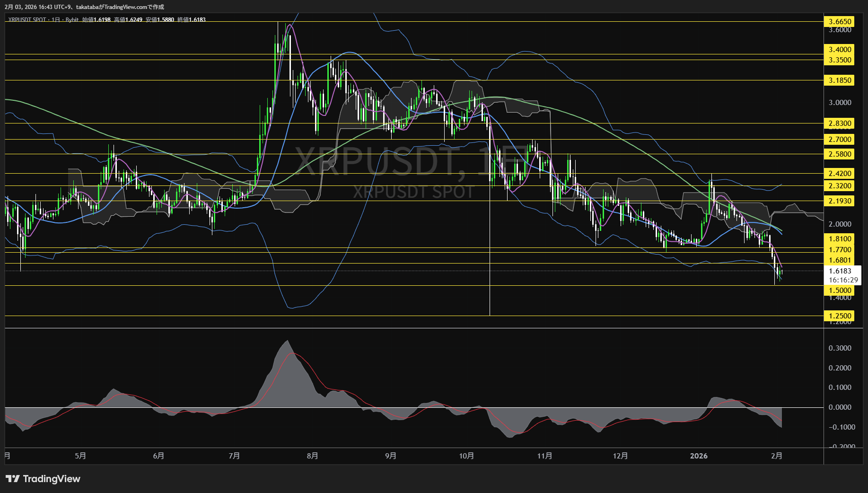Click the XRPUSDT SPOT symbol title
The height and width of the screenshot is (493, 868).
[27, 19]
